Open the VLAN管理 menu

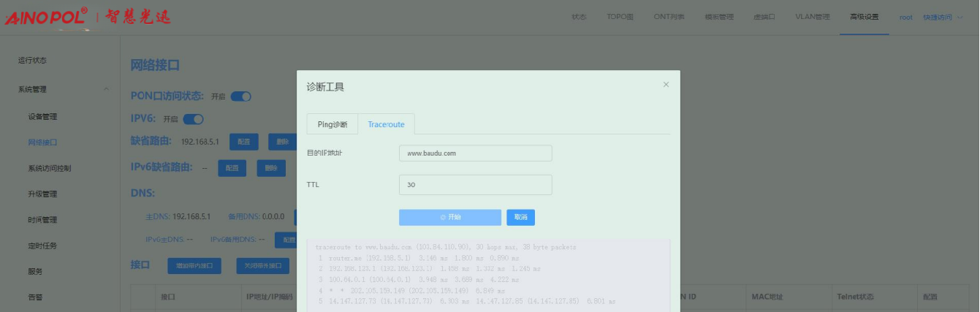coord(812,17)
